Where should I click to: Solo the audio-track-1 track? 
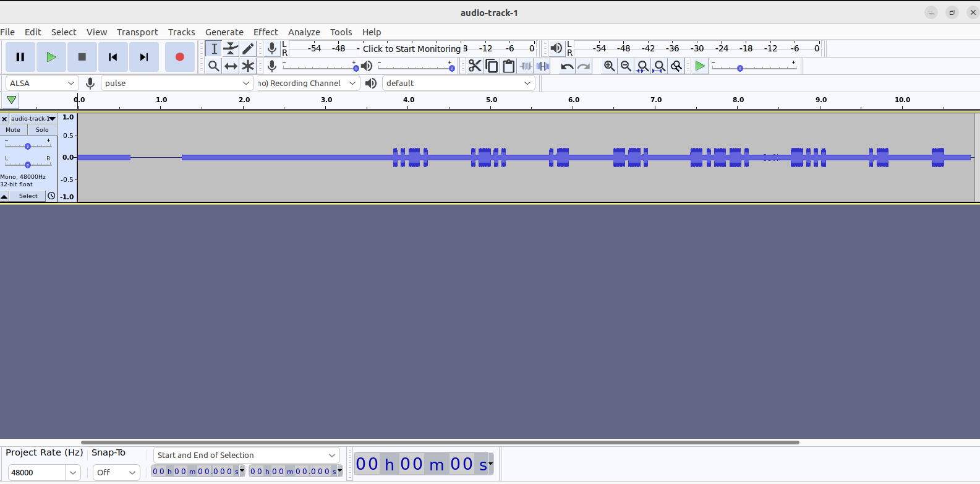click(42, 130)
